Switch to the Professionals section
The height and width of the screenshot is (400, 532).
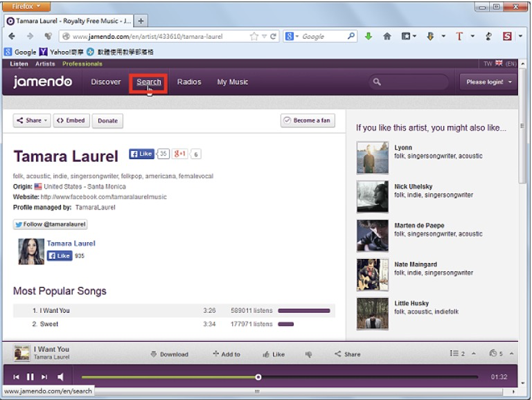(82, 64)
